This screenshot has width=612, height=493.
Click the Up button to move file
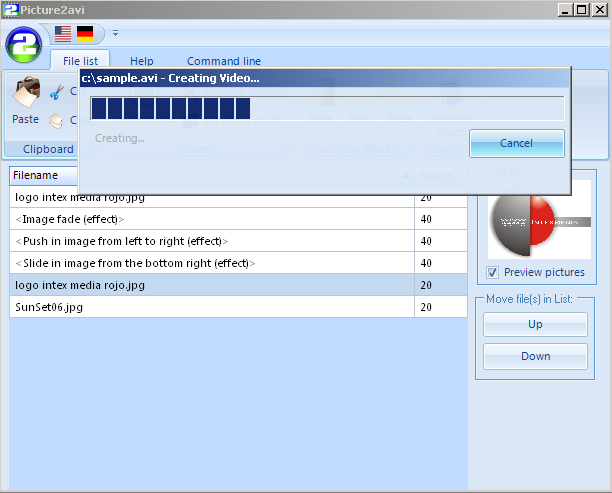535,324
